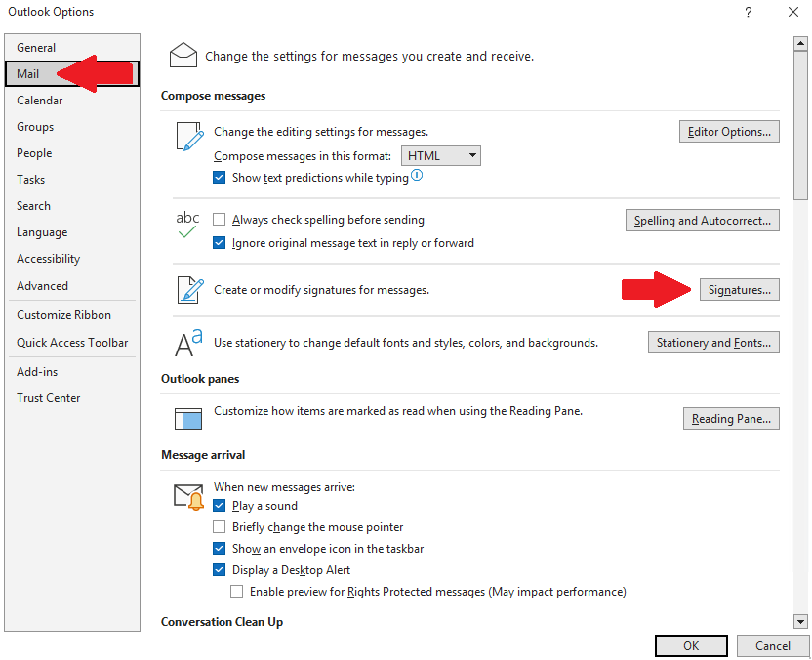Click the scrollbar up arrow
The width and height of the screenshot is (812, 660).
coord(800,44)
